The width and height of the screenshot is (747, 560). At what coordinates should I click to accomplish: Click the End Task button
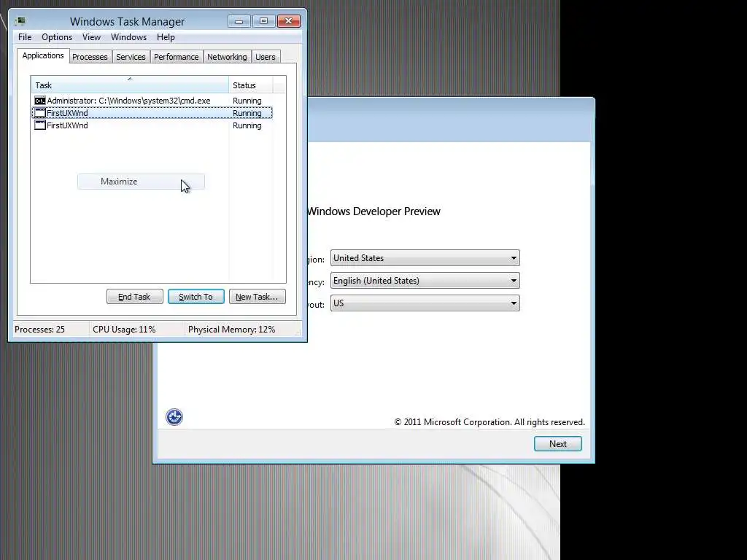click(x=135, y=297)
